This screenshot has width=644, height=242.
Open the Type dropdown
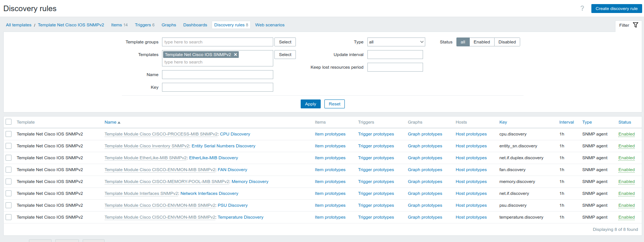pos(396,42)
